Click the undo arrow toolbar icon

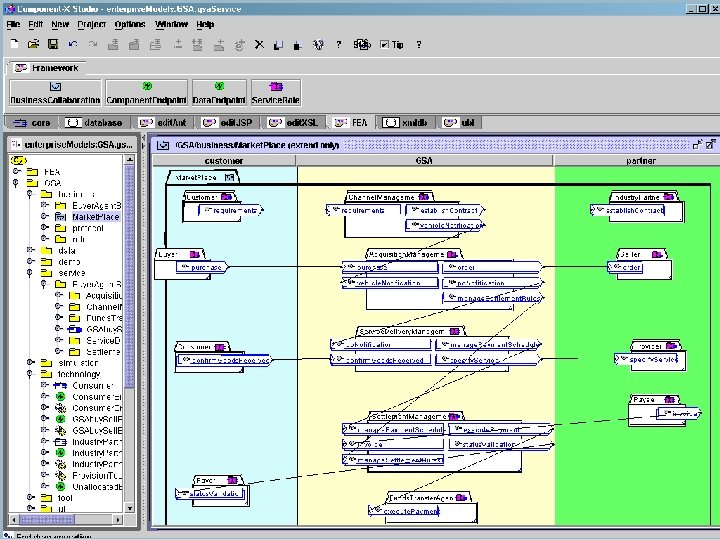[73, 44]
